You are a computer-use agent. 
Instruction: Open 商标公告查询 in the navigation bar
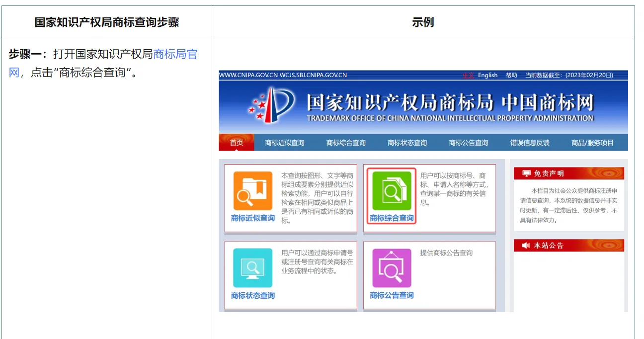[469, 143]
